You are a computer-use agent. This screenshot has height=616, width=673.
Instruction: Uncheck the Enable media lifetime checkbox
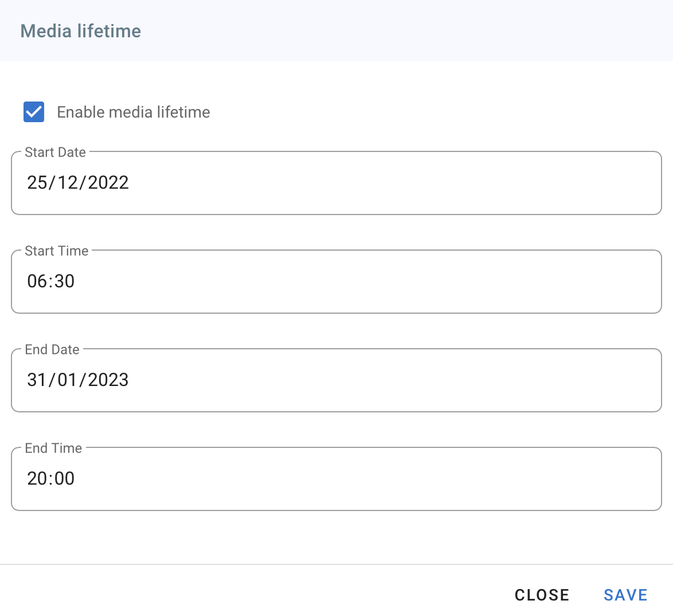click(34, 112)
